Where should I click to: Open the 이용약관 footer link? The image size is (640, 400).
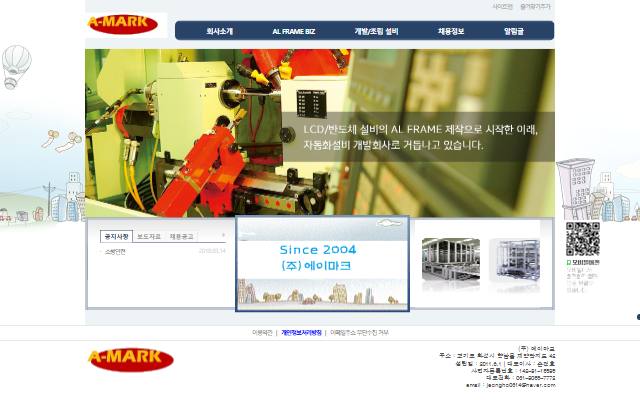coord(262,333)
